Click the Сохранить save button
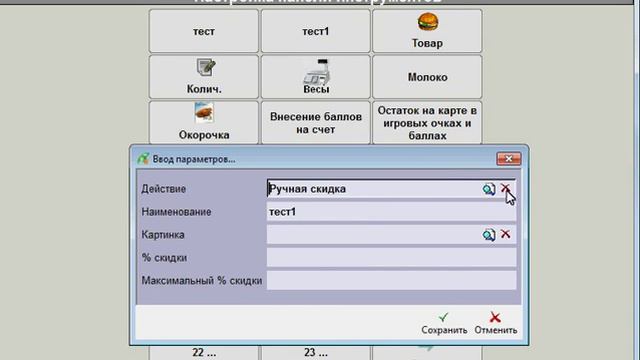The height and width of the screenshot is (360, 640). tap(444, 324)
